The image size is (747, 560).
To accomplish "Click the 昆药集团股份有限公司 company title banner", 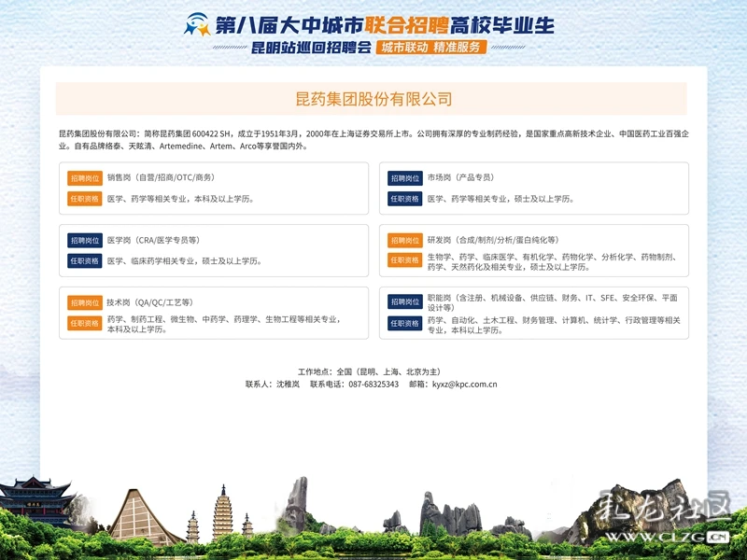I will (371, 99).
